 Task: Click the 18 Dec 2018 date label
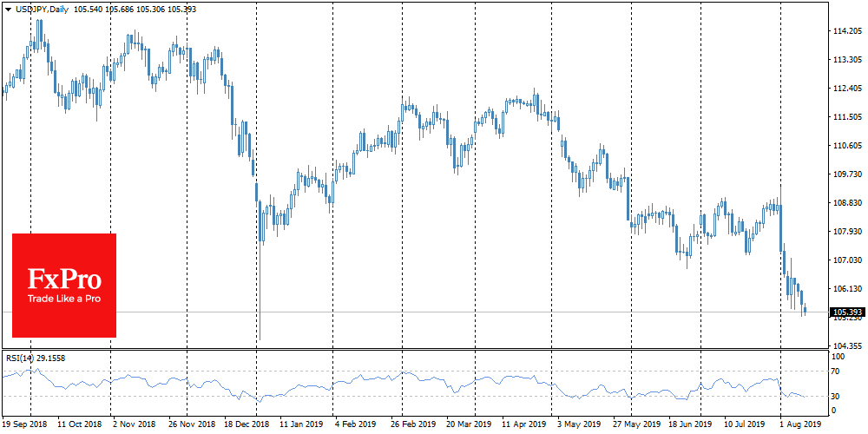[247, 425]
